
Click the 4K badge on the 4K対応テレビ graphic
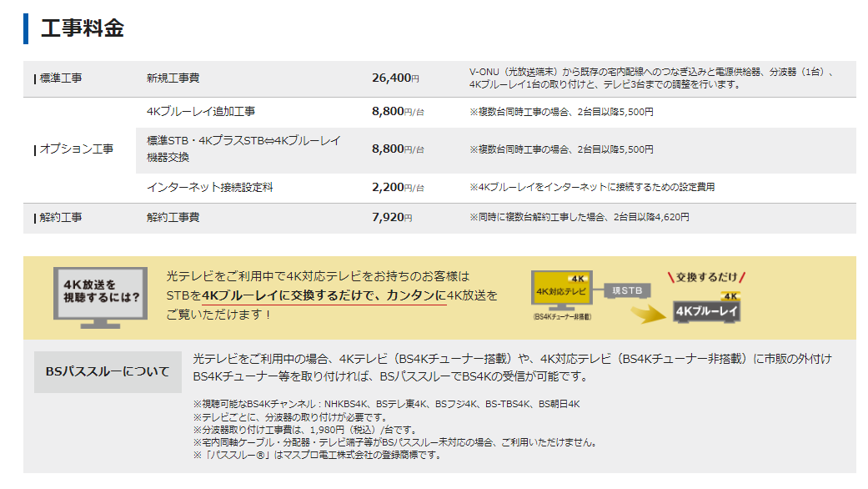tap(578, 279)
